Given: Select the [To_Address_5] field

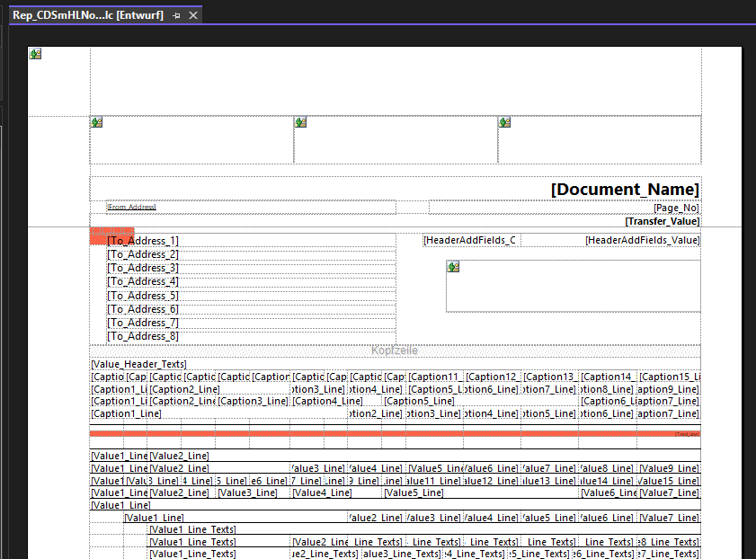Looking at the screenshot, I should click(251, 296).
